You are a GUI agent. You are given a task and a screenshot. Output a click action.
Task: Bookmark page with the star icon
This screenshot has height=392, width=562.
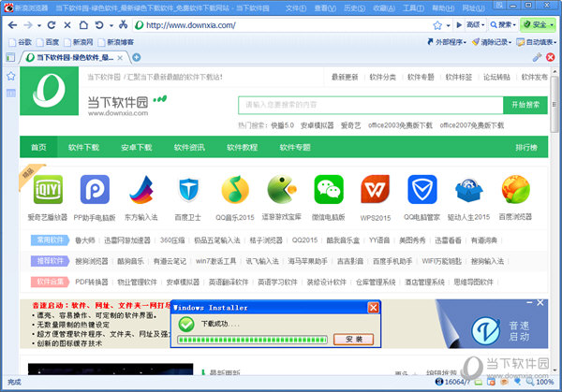coord(437,25)
